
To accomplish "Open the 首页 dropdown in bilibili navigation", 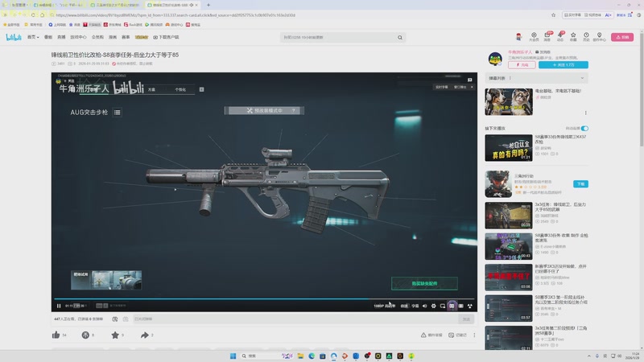I will (x=33, y=37).
